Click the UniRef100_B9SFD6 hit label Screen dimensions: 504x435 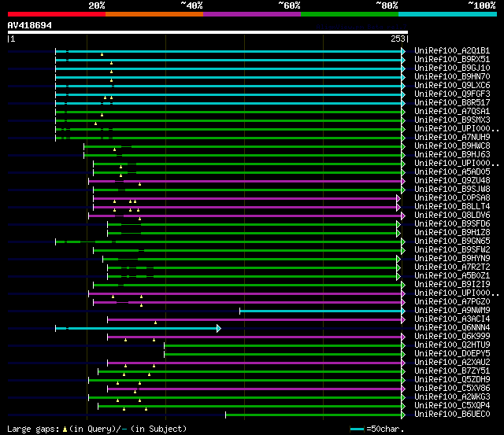(452, 224)
